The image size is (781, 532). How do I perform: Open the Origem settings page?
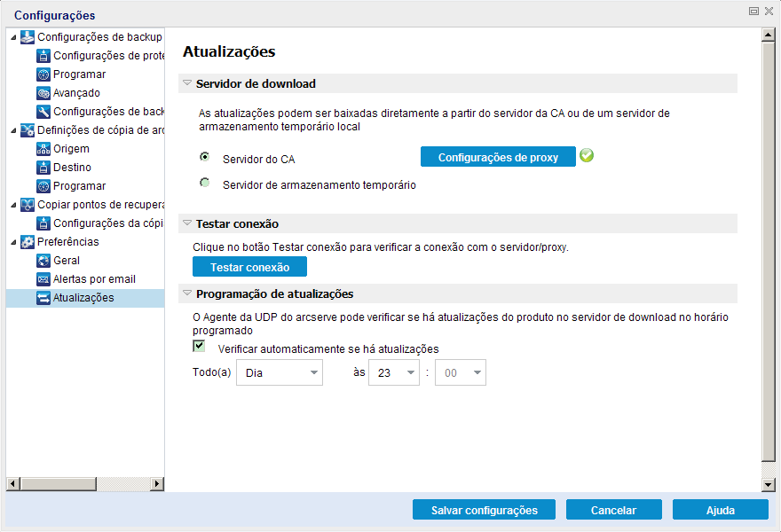point(71,149)
